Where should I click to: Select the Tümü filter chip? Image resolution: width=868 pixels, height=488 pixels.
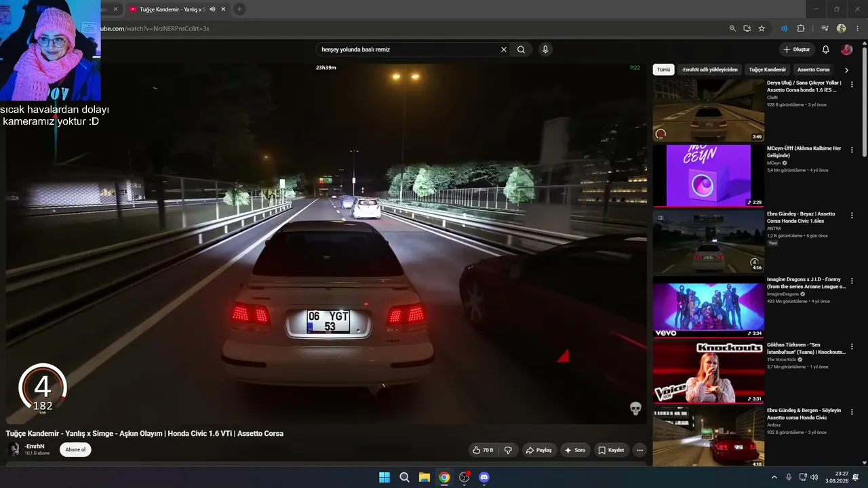(x=663, y=70)
